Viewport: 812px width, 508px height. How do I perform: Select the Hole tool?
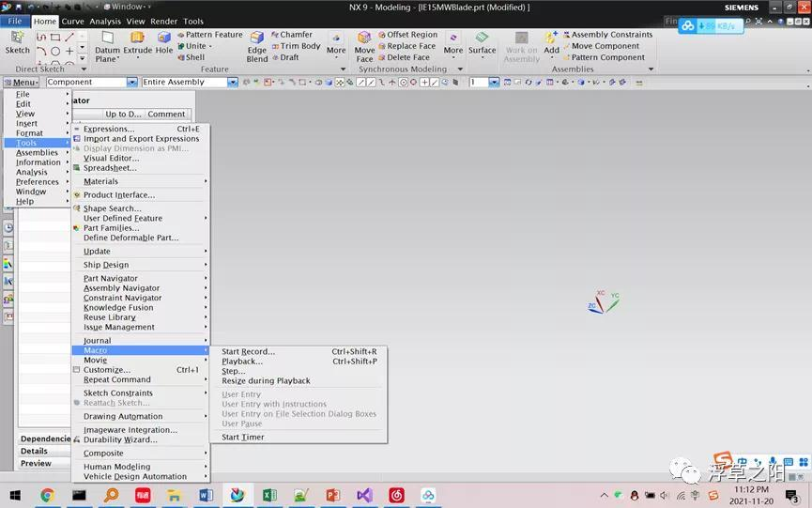(x=164, y=42)
